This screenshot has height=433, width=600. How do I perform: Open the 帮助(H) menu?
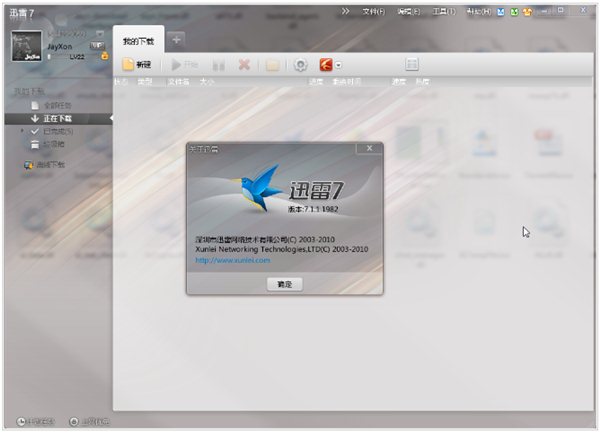pos(479,11)
